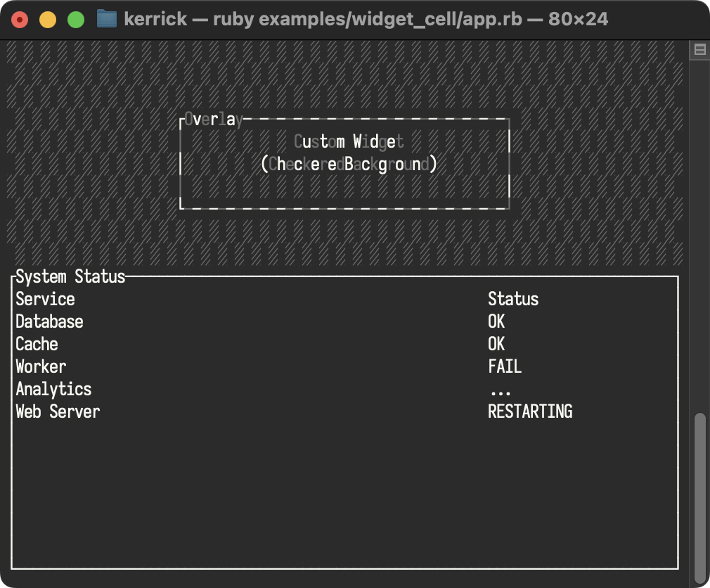Click the split pane icon at top right
This screenshot has width=710, height=588.
point(699,49)
